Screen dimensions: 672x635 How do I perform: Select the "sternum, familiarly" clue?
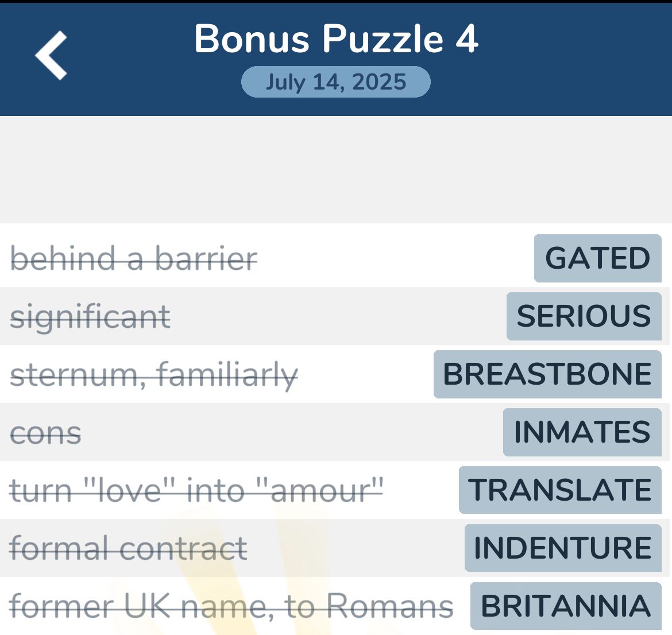coord(154,375)
